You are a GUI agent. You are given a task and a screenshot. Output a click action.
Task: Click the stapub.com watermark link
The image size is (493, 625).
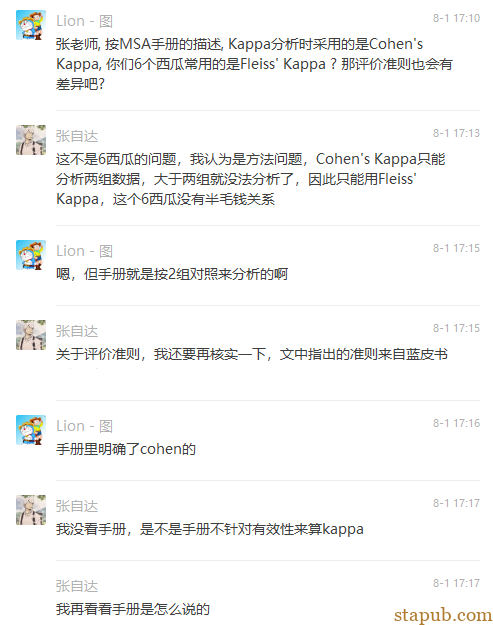coord(443,615)
